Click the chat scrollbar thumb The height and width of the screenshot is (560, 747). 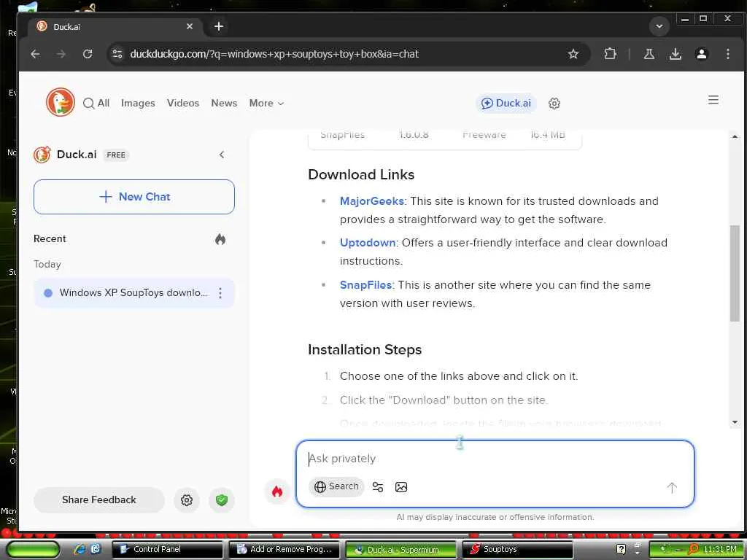pos(734,273)
